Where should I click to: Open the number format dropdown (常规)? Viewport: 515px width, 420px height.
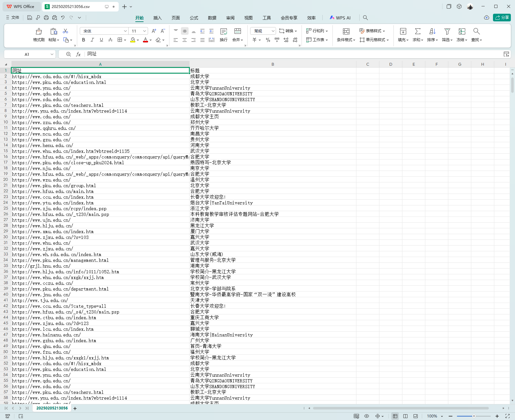click(273, 31)
